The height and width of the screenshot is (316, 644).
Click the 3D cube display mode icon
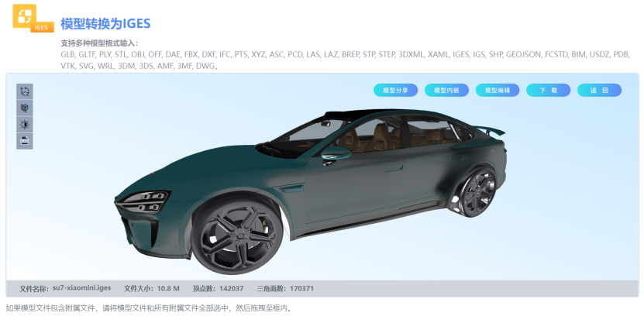pos(25,108)
